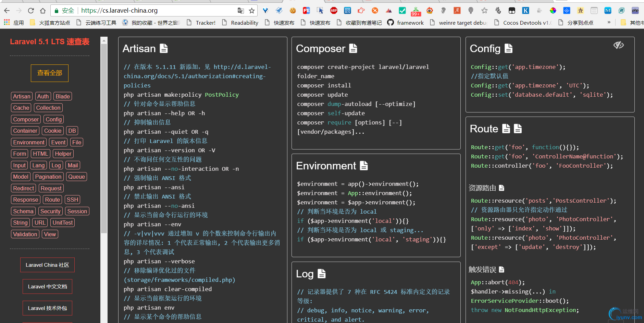644x323 pixels.
Task: Click the document icon beside Environment heading
Action: (x=364, y=166)
